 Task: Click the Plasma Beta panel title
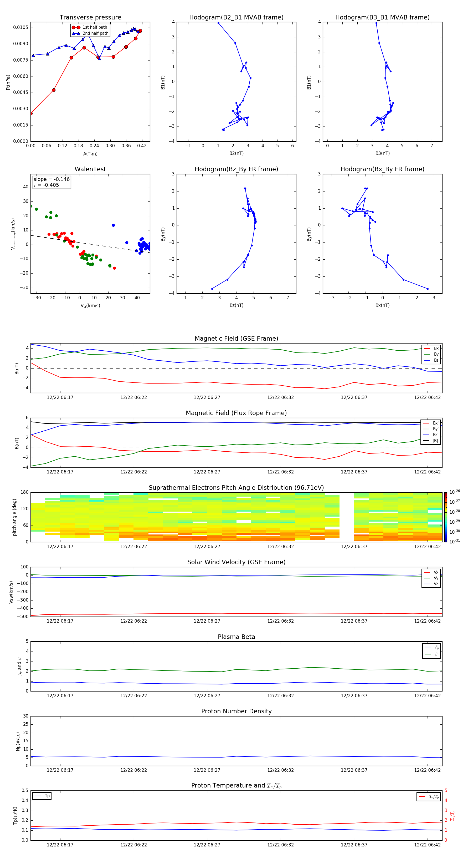[x=236, y=637]
